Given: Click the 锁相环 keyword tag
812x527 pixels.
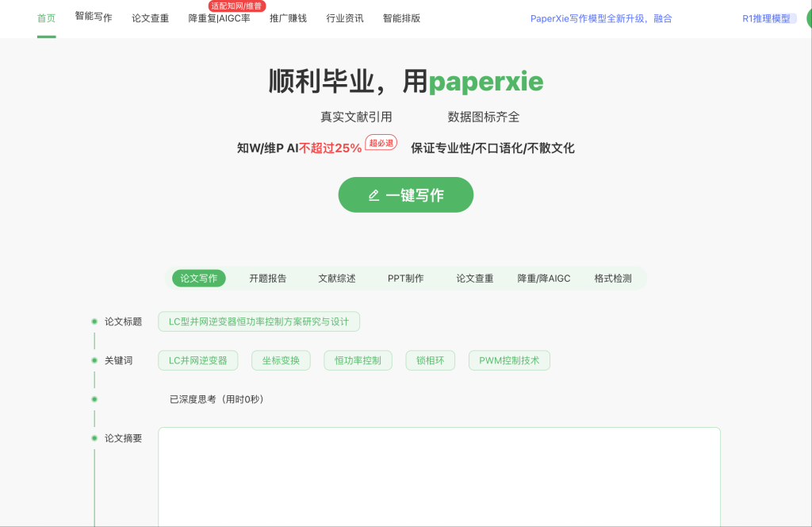Looking at the screenshot, I should pyautogui.click(x=431, y=360).
